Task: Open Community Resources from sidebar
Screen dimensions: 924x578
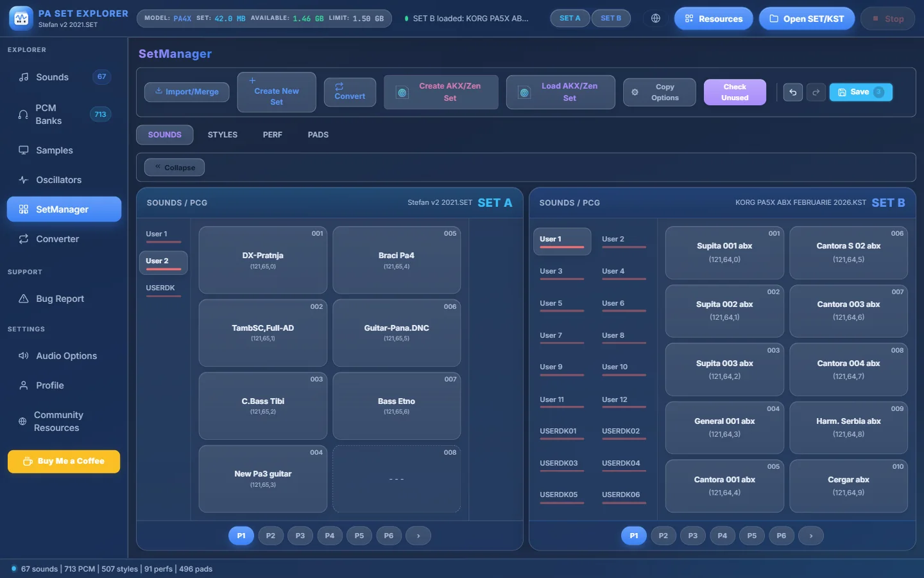Action: pos(64,421)
